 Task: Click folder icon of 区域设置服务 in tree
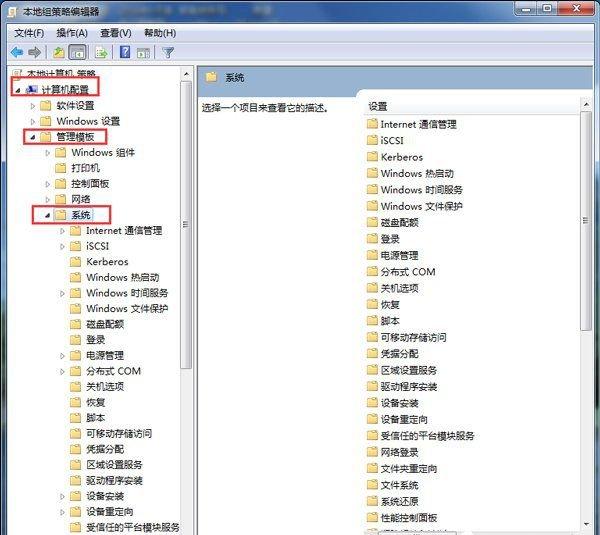76,465
